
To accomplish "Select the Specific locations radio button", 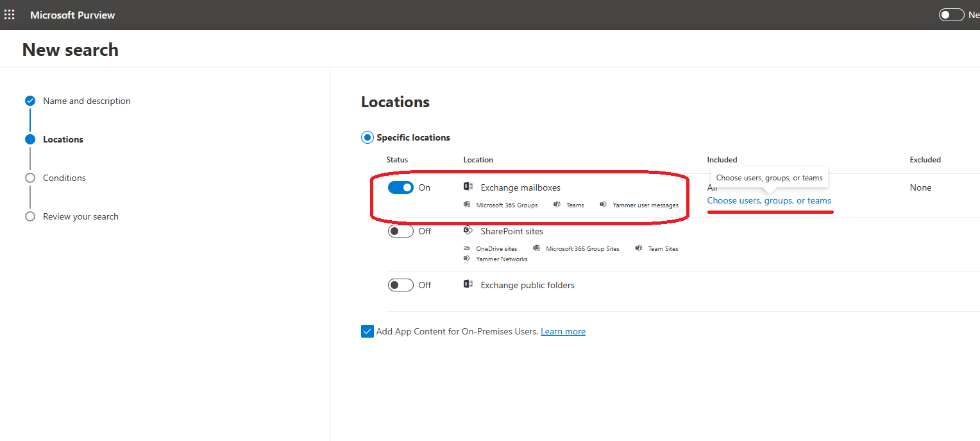I will 367,137.
